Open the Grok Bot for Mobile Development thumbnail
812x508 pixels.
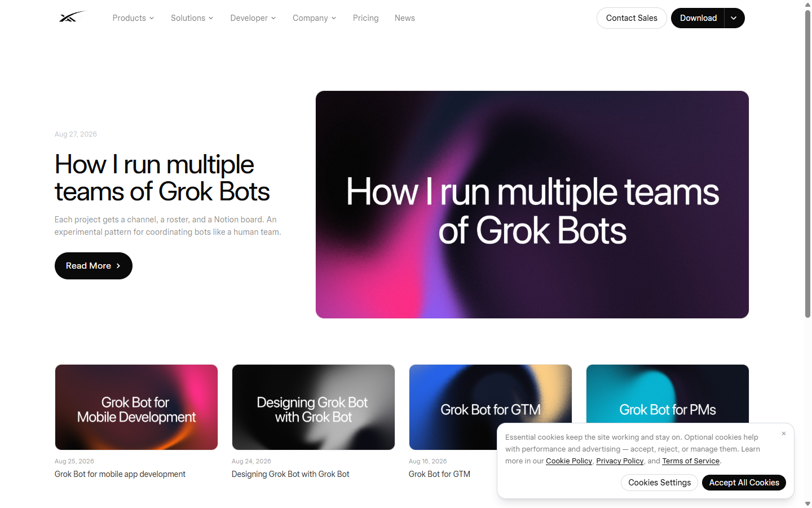click(136, 407)
